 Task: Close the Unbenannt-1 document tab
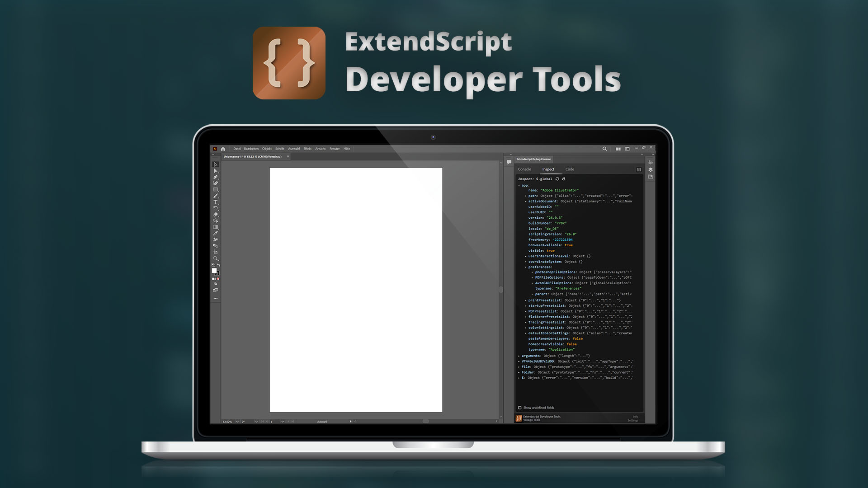(x=288, y=157)
